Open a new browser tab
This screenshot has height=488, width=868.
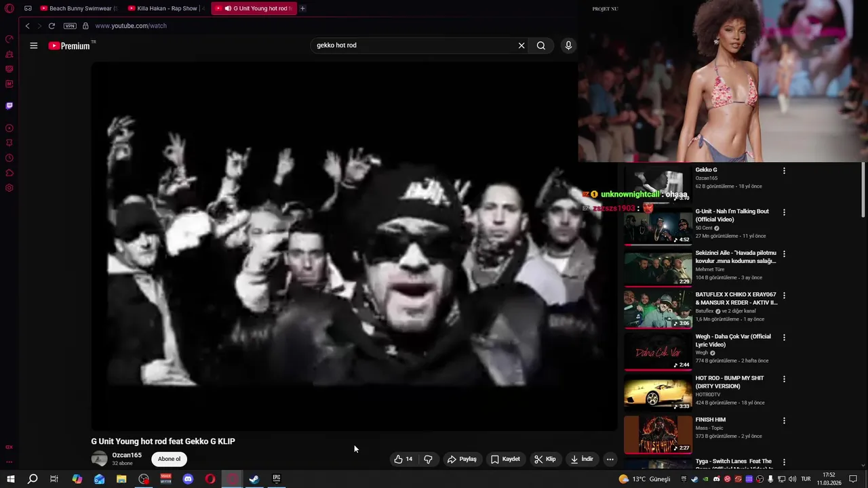(x=302, y=9)
